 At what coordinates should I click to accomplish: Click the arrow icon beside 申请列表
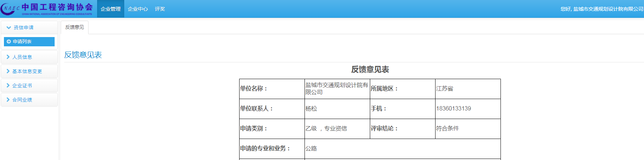9,42
